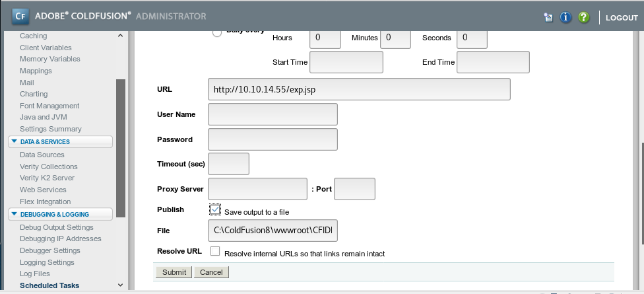
Task: Click the Proxy Server Port field
Action: [x=355, y=189]
